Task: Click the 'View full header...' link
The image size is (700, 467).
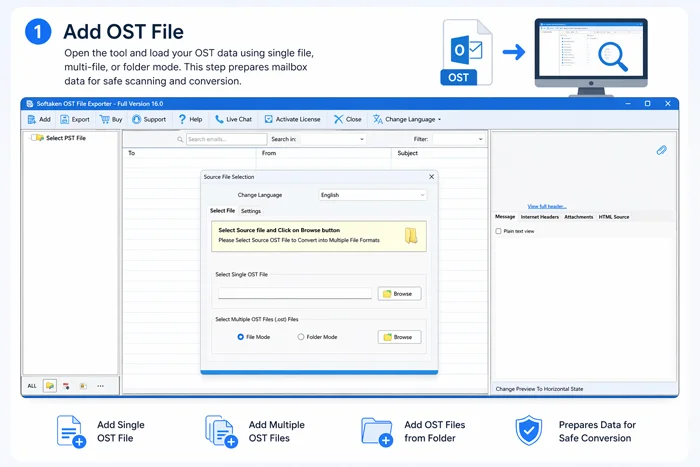Action: [547, 206]
